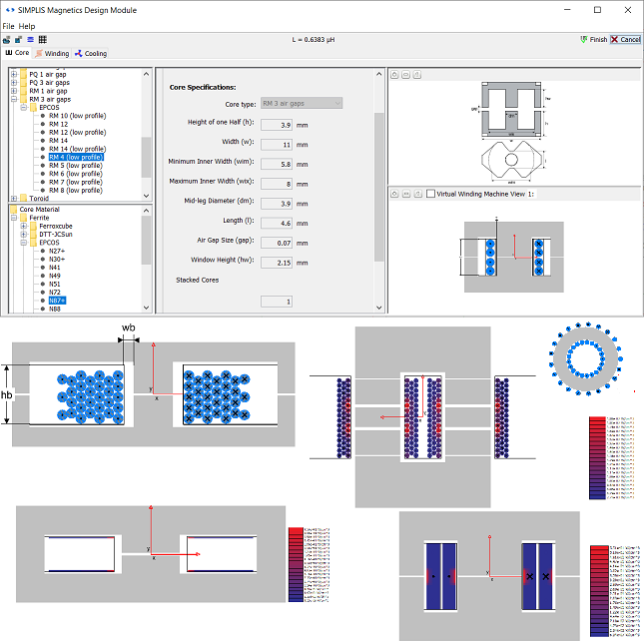
Task: Click the grid table toolbar icon
Action: (x=43, y=39)
